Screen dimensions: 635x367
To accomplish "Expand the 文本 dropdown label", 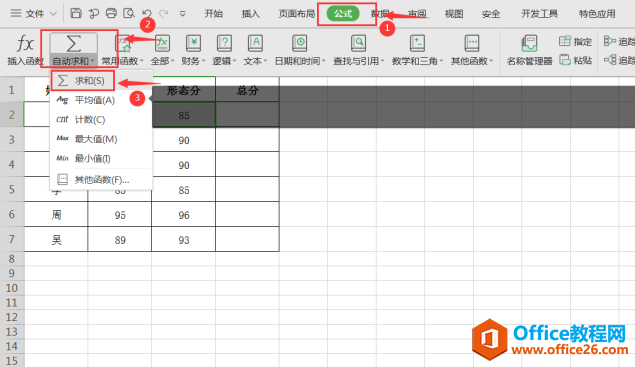I will click(255, 61).
